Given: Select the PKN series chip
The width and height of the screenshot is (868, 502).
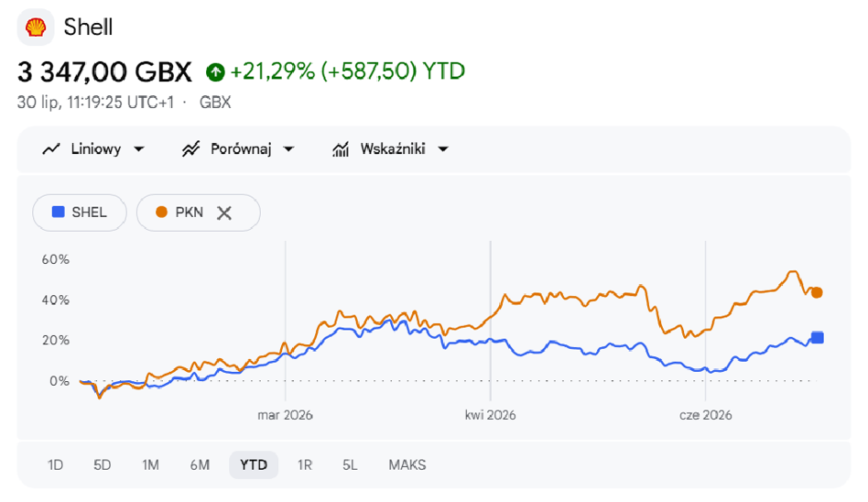Looking at the screenshot, I should pos(198,213).
